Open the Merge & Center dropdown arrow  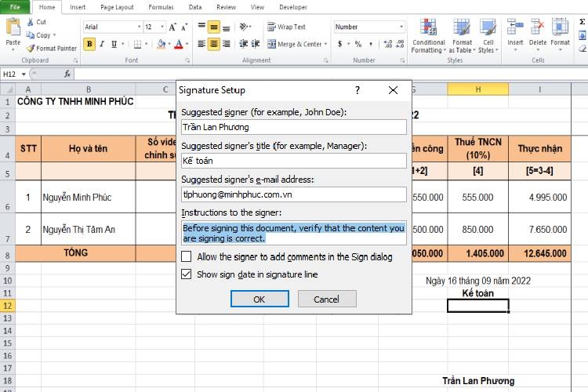tap(325, 44)
